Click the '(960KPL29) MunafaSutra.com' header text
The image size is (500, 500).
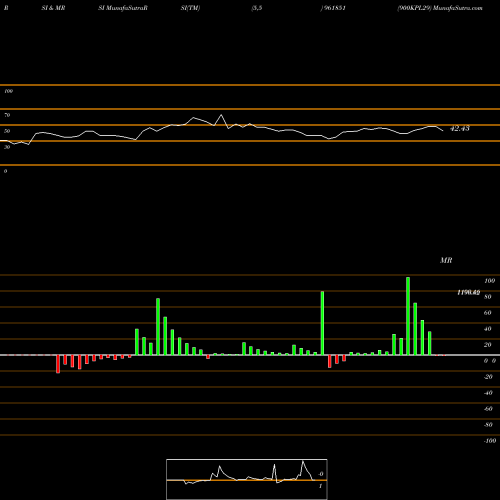click(440, 8)
